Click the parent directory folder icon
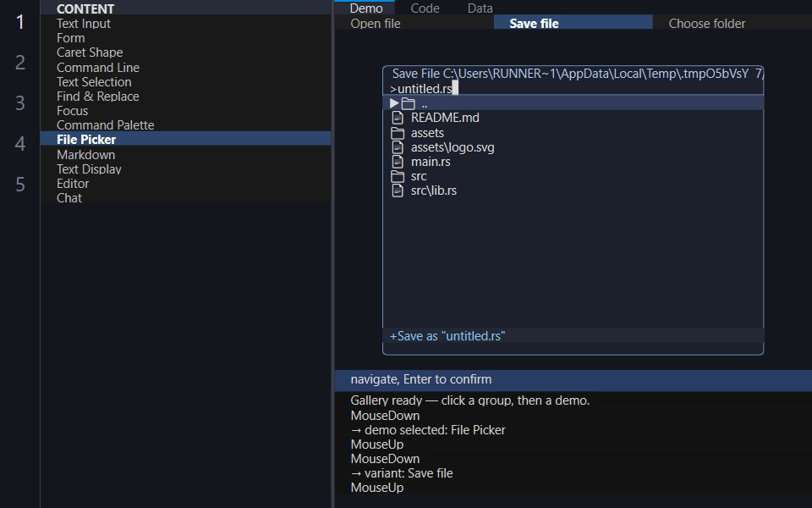This screenshot has height=508, width=812. [408, 103]
